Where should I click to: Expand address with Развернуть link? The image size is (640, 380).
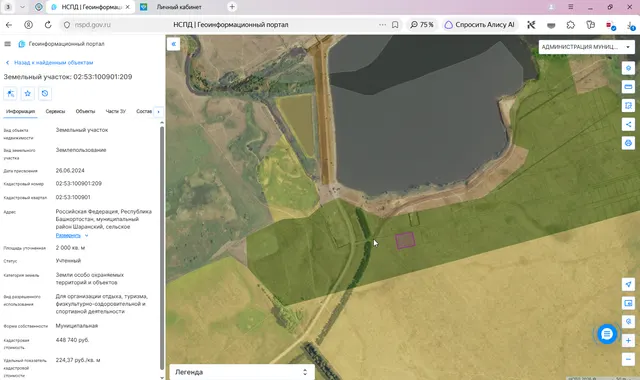68,236
